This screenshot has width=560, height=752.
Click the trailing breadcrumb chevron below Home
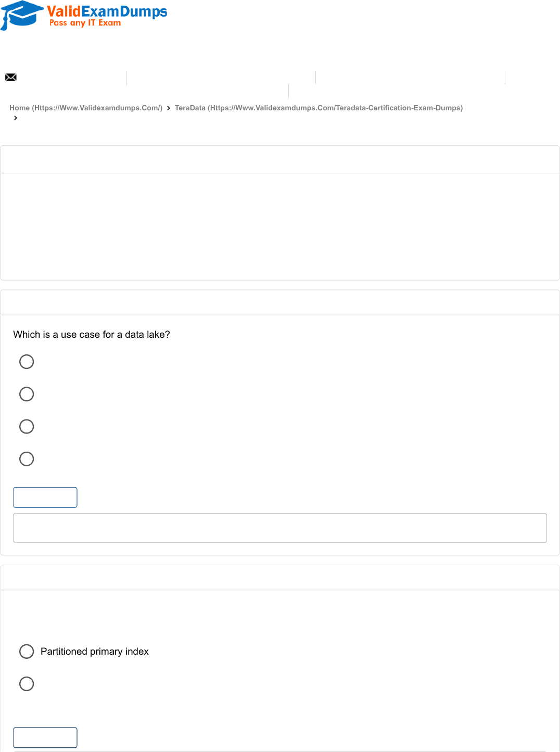point(16,118)
